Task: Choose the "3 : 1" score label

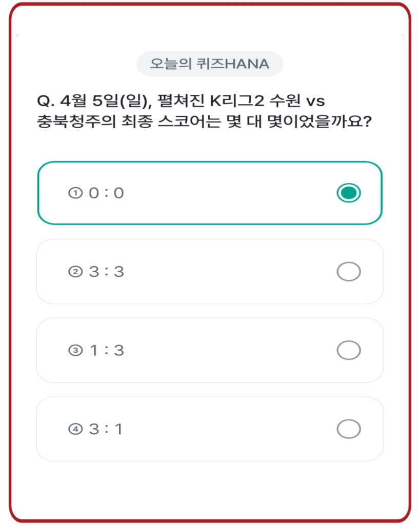Action: point(107,429)
